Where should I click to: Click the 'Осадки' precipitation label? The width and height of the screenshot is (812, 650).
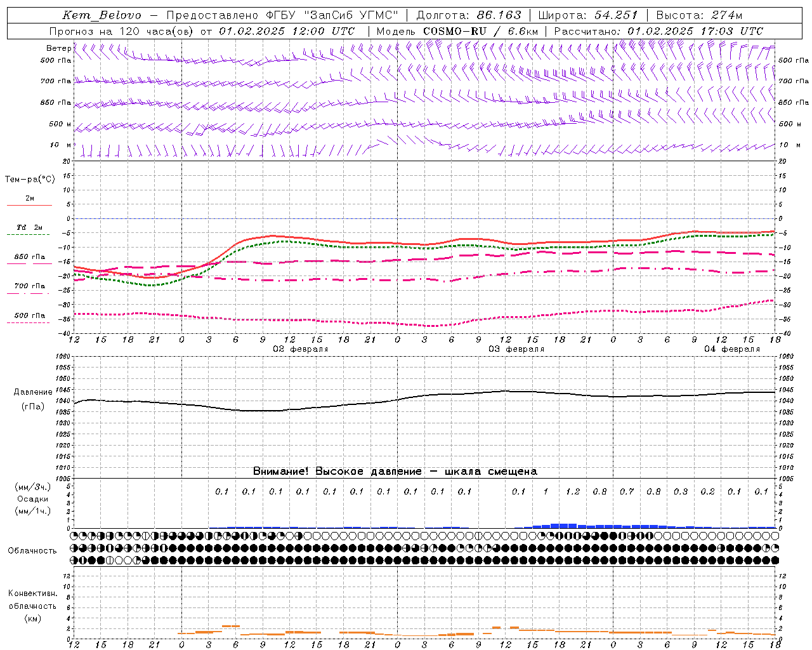(32, 499)
